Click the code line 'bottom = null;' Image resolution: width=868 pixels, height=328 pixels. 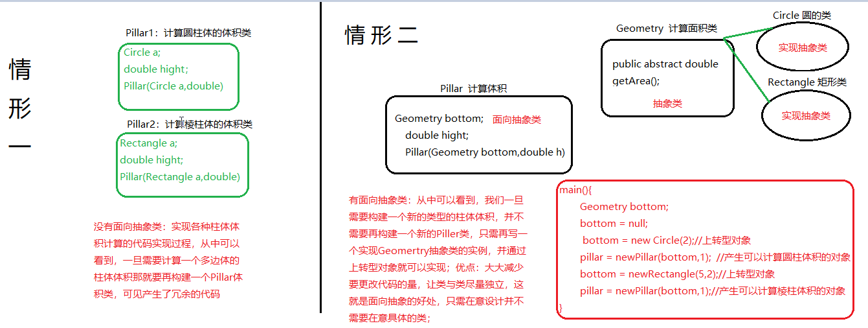[614, 223]
